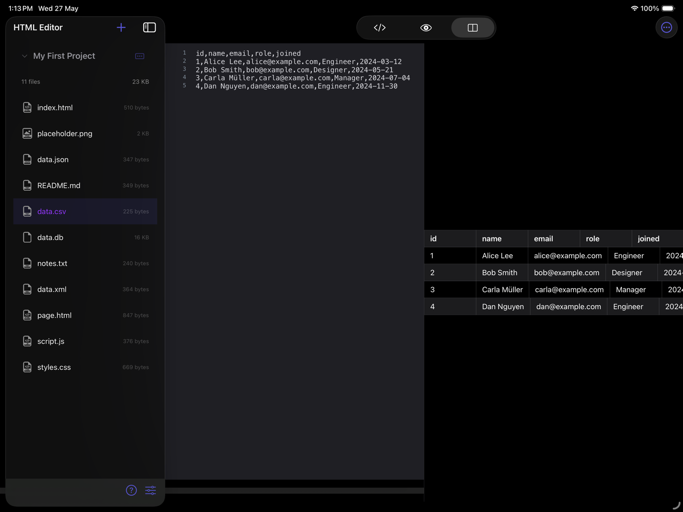Click the README.md file icon
Viewport: 683px width, 512px height.
point(27,185)
